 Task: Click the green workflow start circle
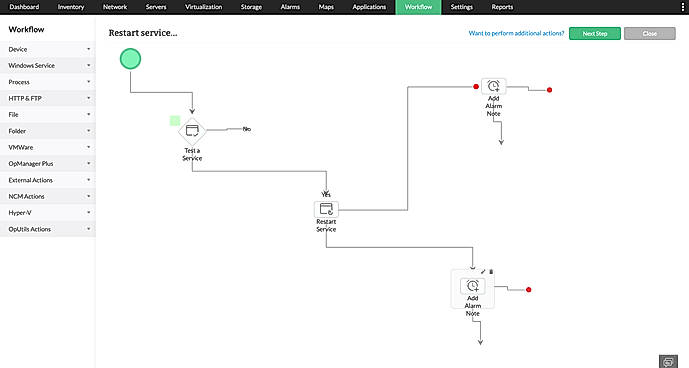click(131, 59)
